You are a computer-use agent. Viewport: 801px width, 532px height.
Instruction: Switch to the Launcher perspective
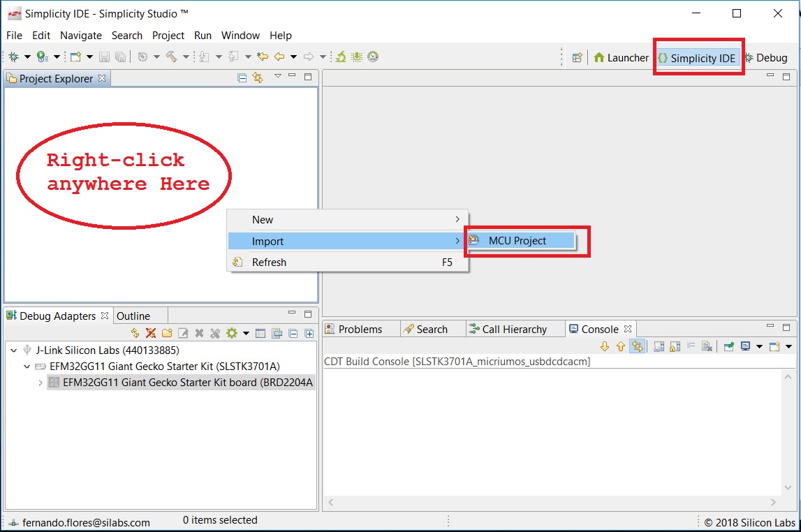[x=621, y=58]
